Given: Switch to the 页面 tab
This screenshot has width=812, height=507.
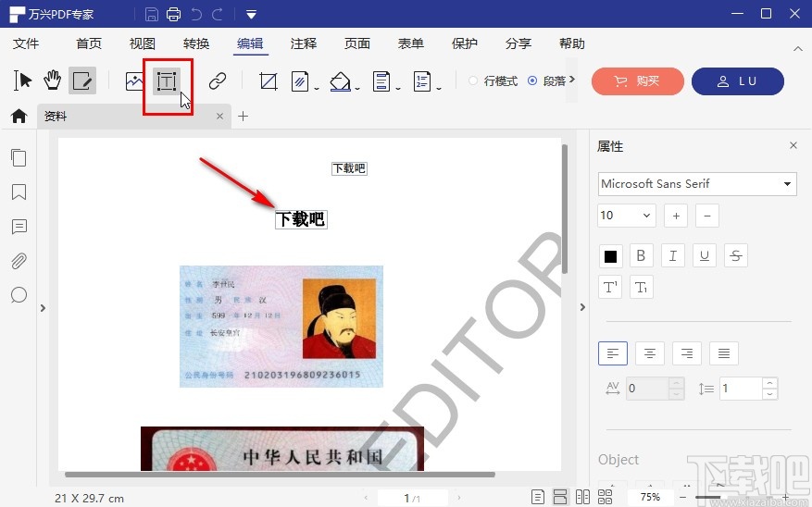Looking at the screenshot, I should click(357, 43).
